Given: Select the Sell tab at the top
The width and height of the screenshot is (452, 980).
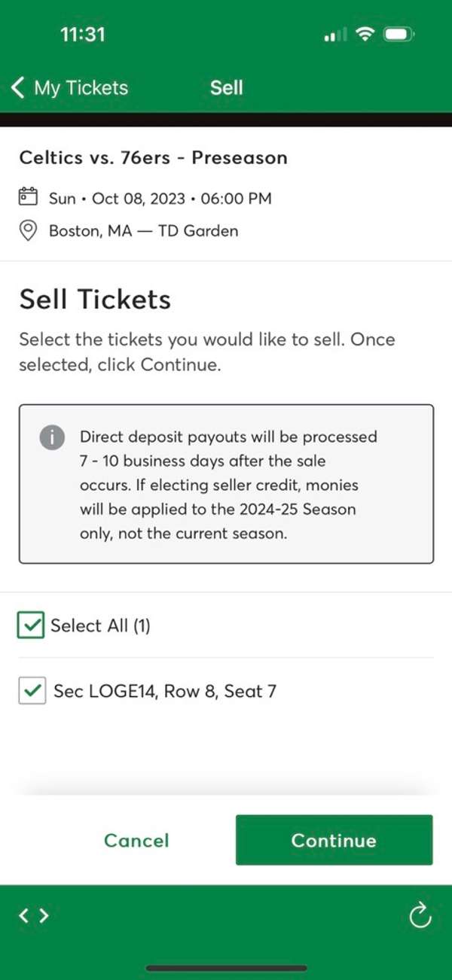Looking at the screenshot, I should 226,87.
